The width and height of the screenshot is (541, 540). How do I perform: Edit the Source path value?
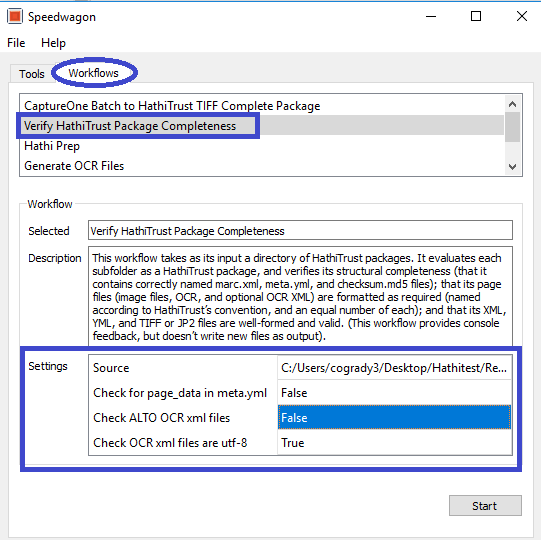[x=394, y=368]
